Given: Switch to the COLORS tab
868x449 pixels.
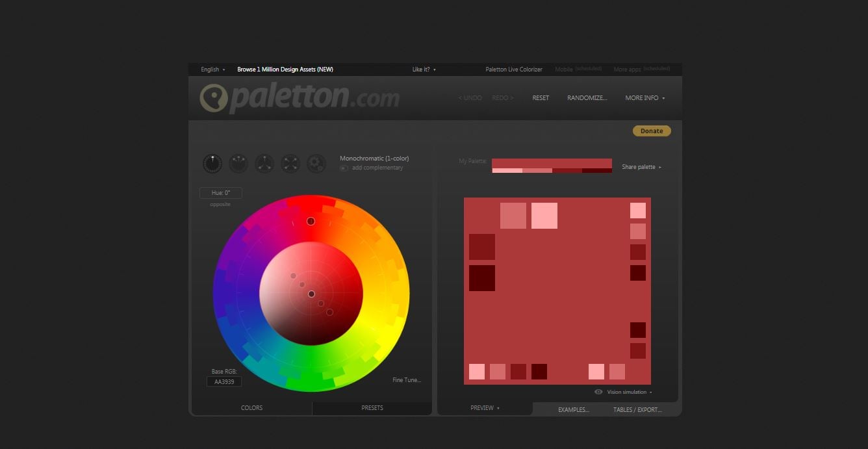Looking at the screenshot, I should [251, 408].
